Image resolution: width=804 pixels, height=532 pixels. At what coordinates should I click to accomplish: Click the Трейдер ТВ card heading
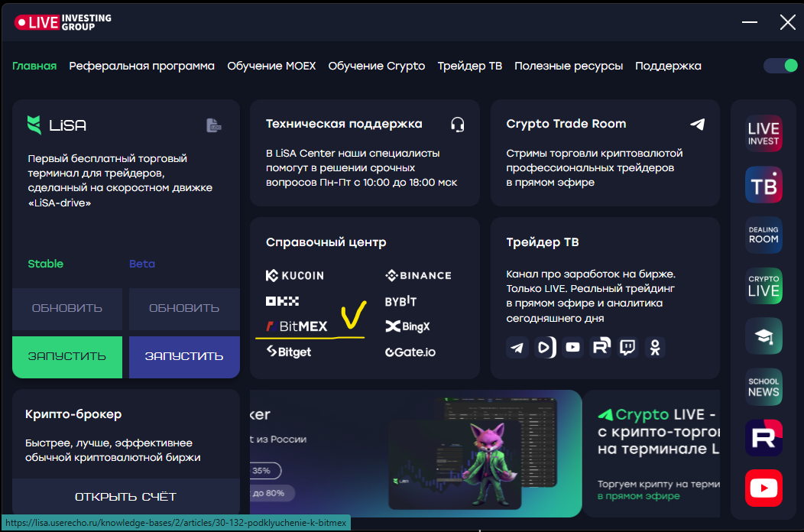pos(543,242)
